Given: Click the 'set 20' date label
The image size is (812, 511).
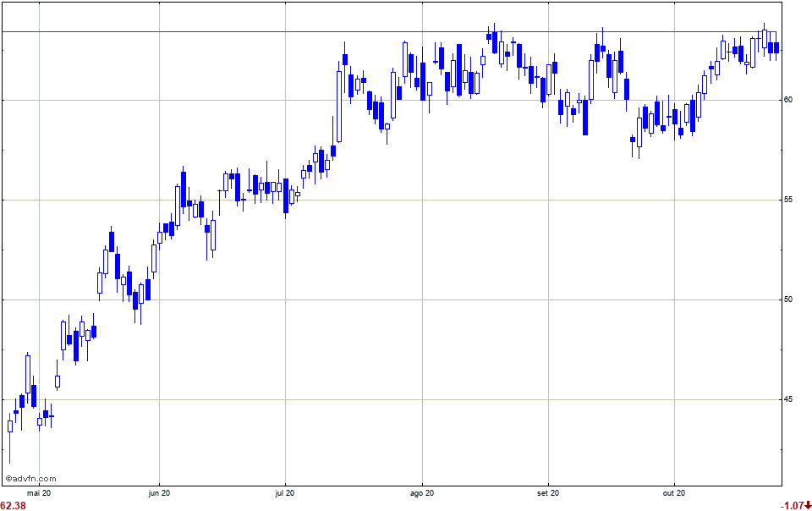Looking at the screenshot, I should (548, 493).
